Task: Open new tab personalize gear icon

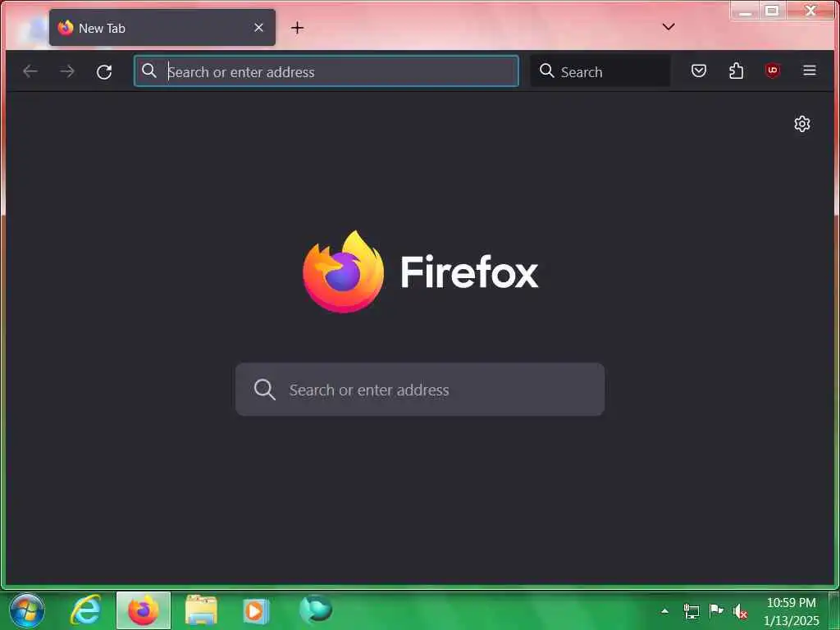Action: pos(802,124)
